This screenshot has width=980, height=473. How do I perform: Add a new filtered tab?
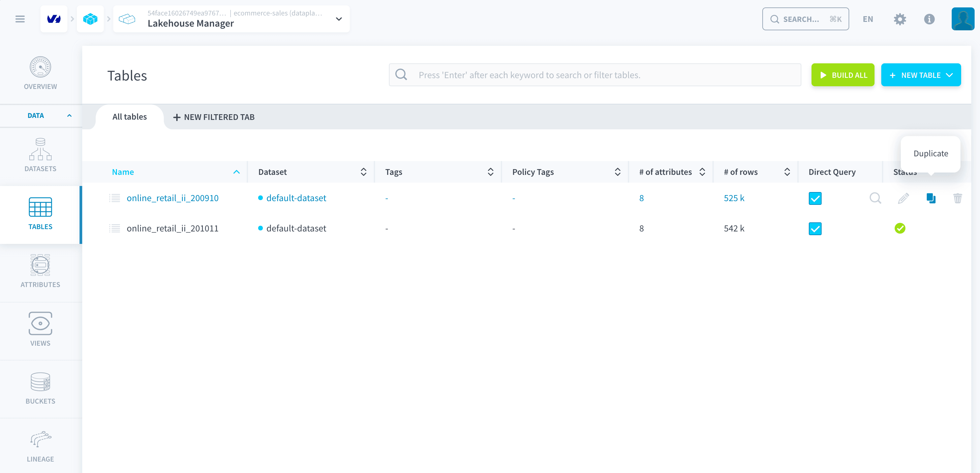(213, 117)
